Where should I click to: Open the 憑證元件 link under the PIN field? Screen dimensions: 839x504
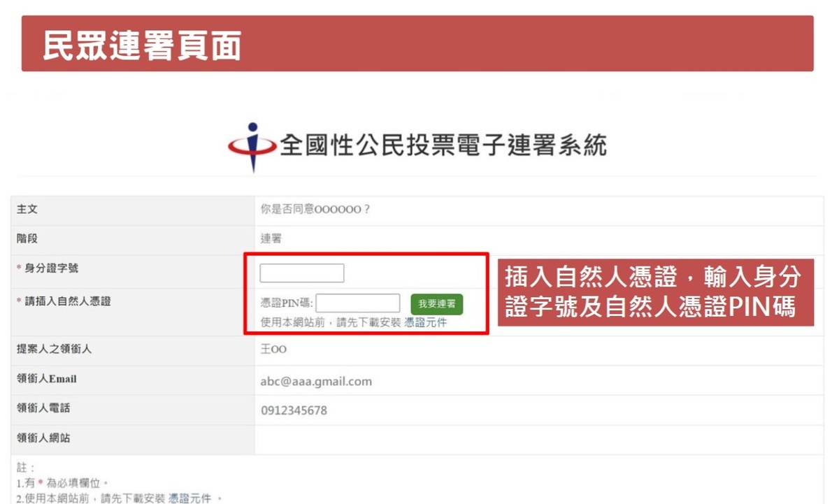[x=425, y=323]
